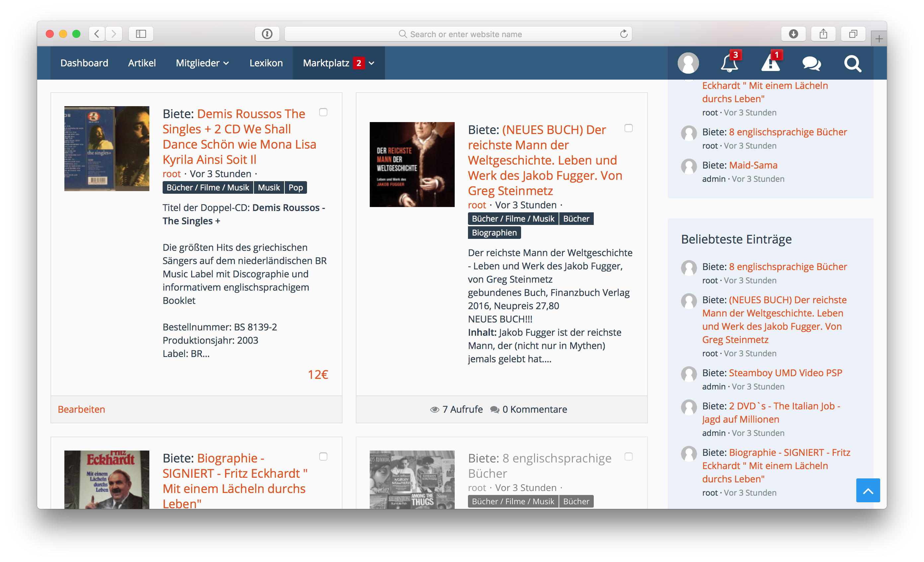Click the Bearbeiten link
924x562 pixels.
pos(81,409)
